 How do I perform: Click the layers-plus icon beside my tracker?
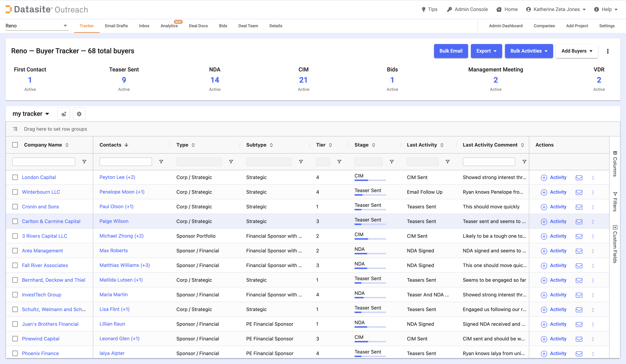(64, 114)
